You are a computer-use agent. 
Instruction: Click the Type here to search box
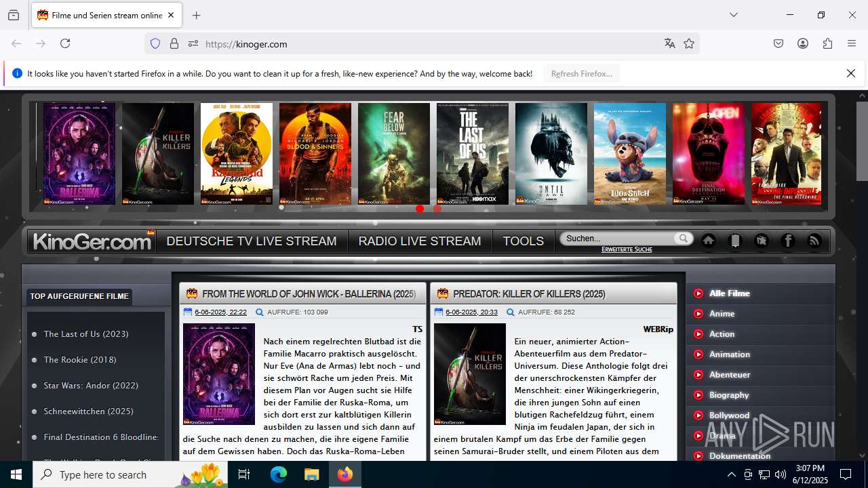[x=129, y=474]
